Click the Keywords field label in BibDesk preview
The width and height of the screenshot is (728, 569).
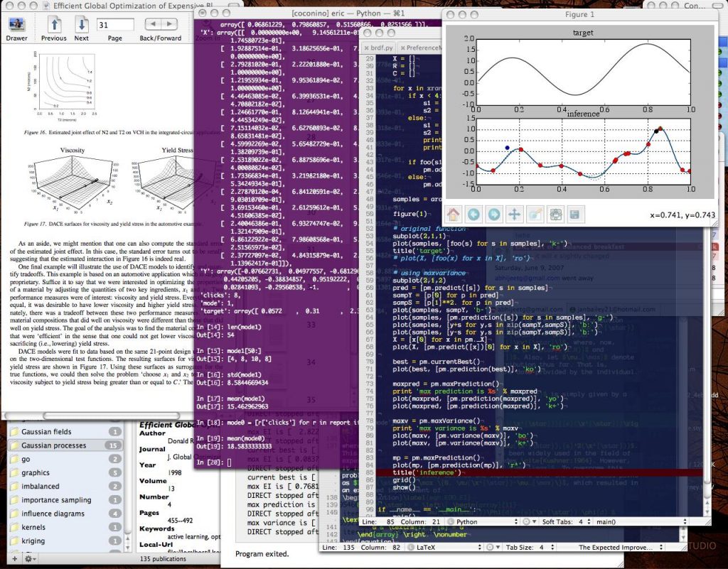coord(157,529)
